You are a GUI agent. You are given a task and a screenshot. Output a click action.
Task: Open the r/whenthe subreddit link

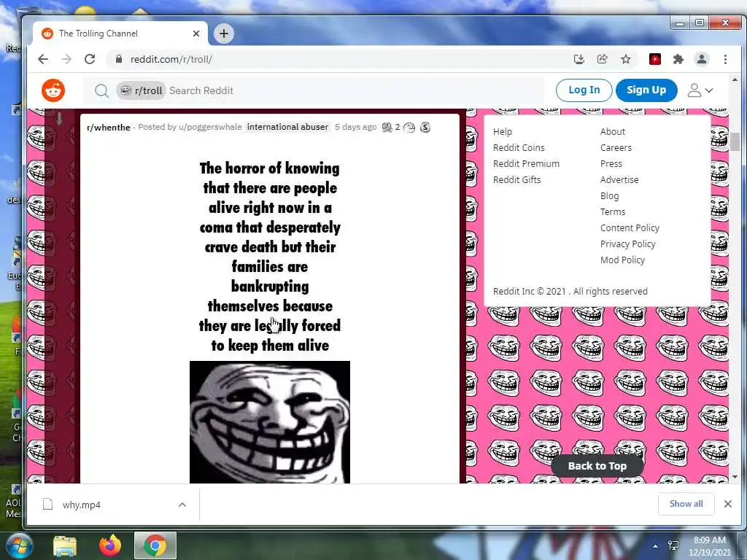click(x=109, y=127)
